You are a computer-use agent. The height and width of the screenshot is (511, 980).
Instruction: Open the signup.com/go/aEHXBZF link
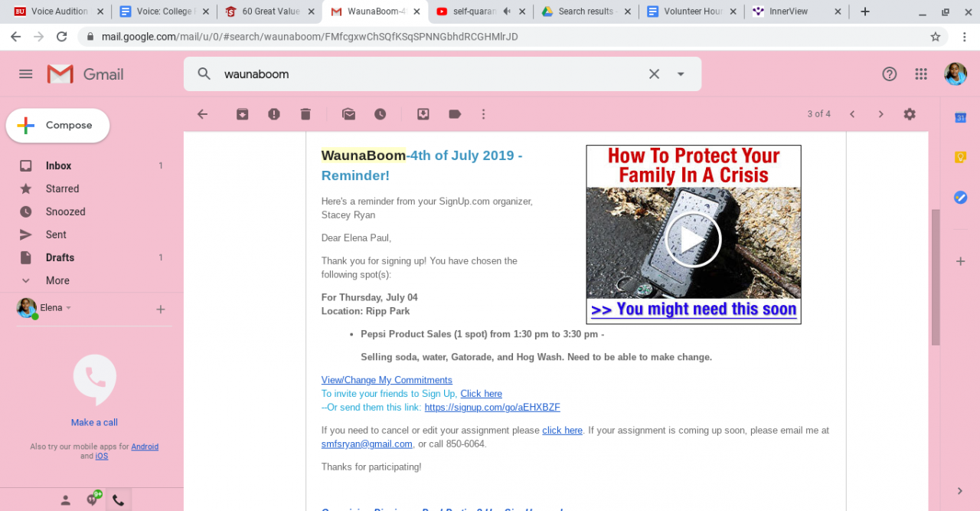492,408
